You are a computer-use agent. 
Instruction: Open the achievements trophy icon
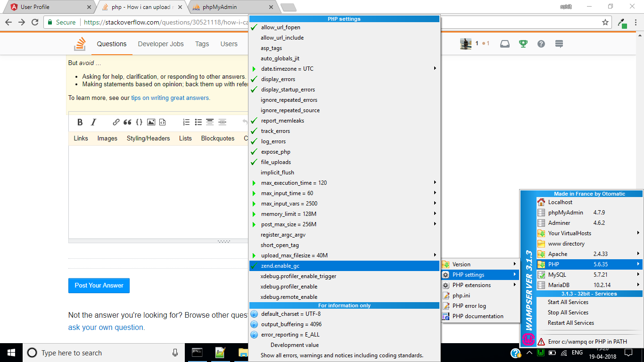pyautogui.click(x=523, y=44)
